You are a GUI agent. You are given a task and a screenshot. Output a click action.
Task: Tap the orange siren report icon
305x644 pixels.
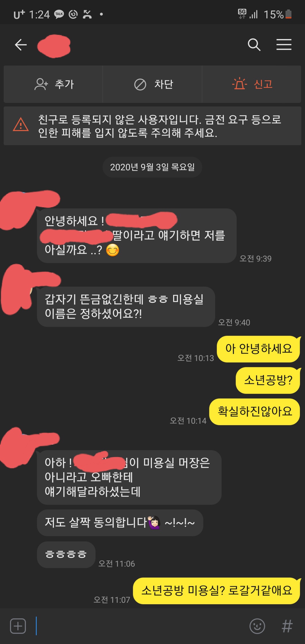tap(239, 84)
